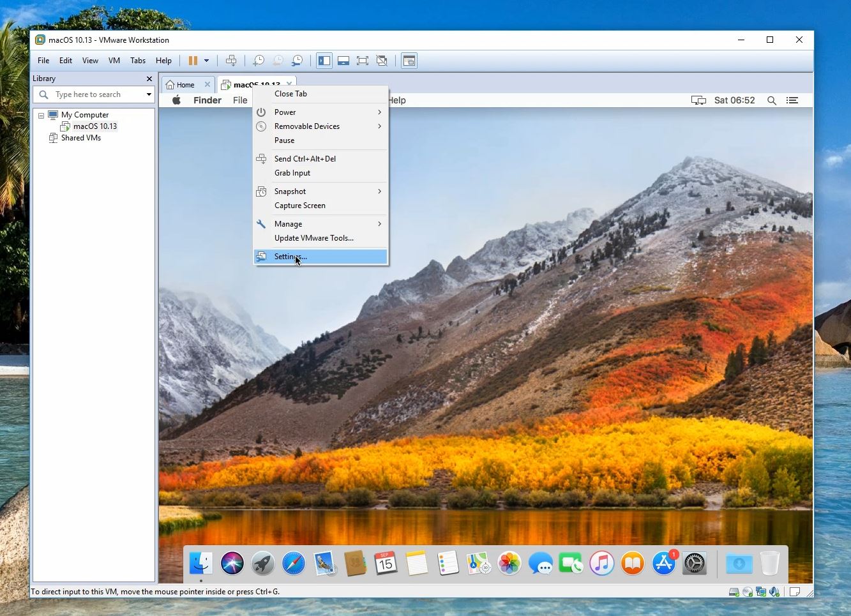
Task: Click the revert to snapshot toolbar icon
Action: 278,61
